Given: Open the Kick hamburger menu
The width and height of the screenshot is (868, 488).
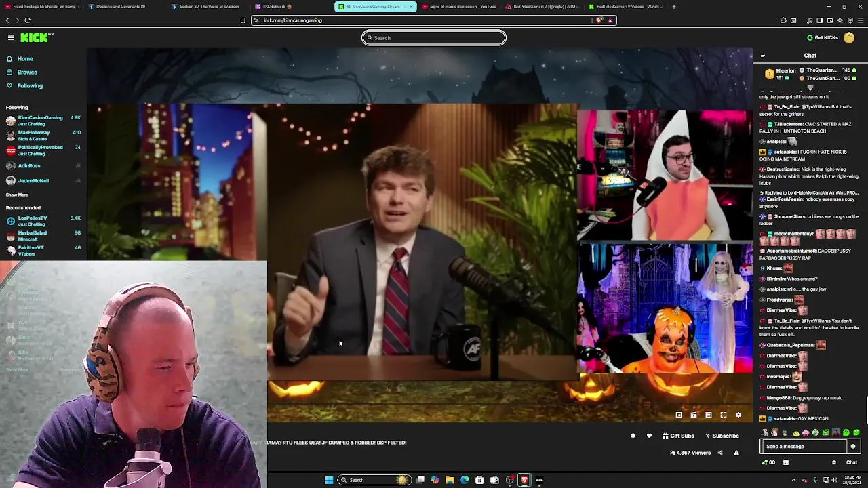Looking at the screenshot, I should tap(11, 37).
